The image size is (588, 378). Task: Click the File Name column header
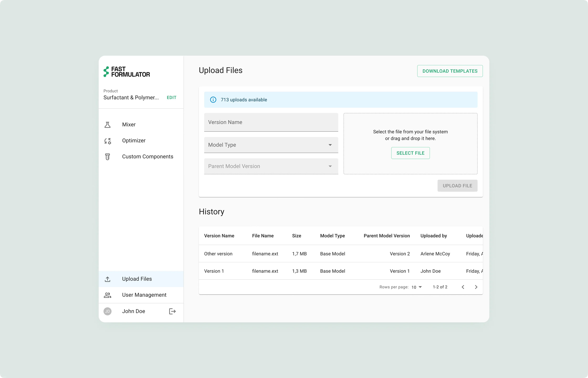coord(263,236)
